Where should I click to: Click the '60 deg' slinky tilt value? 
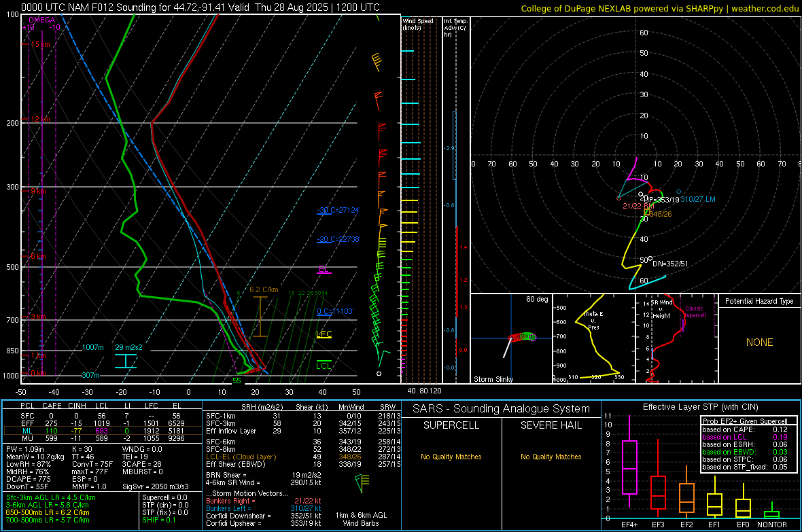coord(537,299)
